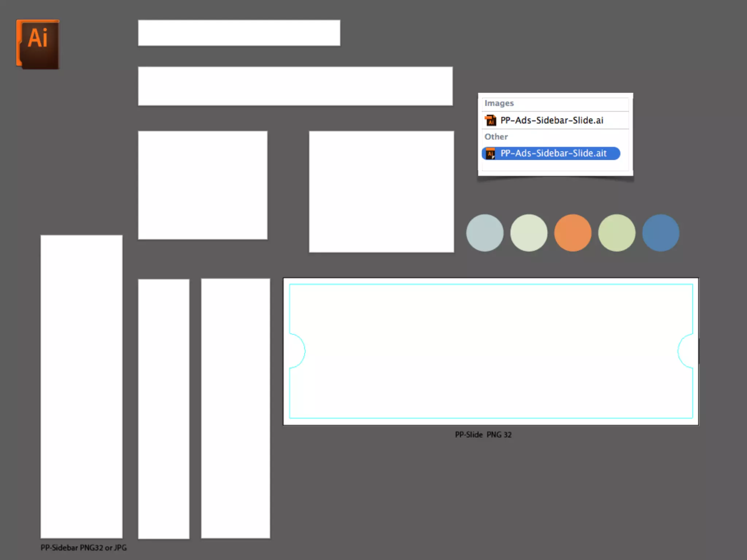Click the light blue-gray color circle
This screenshot has height=560, width=747.
click(485, 233)
